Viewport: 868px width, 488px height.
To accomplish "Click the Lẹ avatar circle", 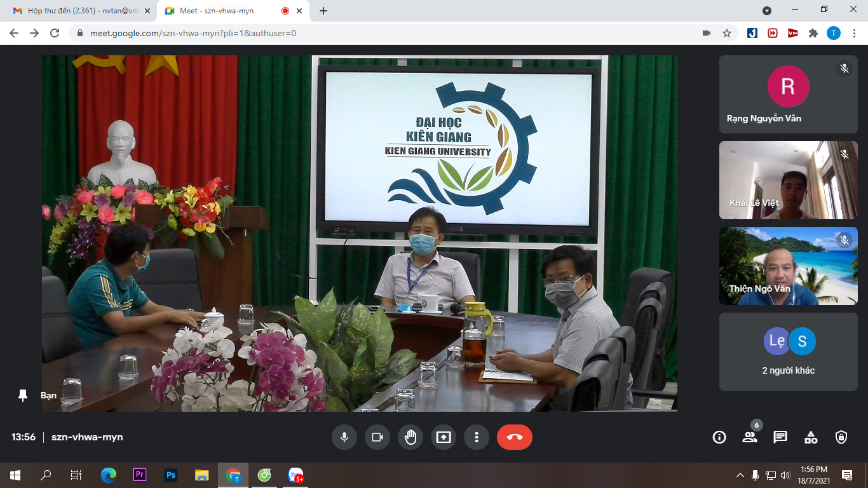I will coord(776,341).
